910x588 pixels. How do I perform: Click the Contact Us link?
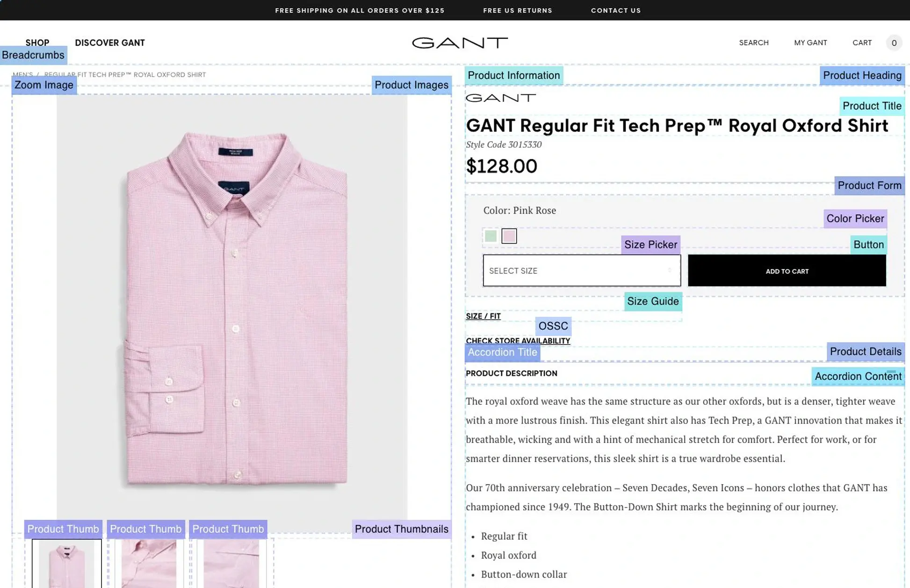[615, 10]
